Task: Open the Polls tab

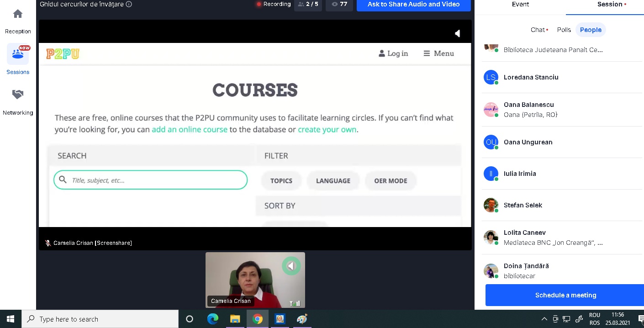Action: click(564, 30)
